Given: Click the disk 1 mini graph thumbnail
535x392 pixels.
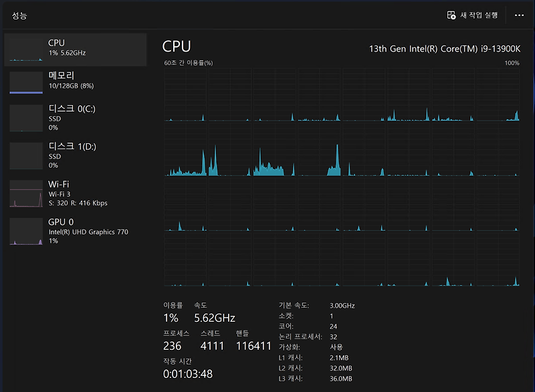Looking at the screenshot, I should pos(26,156).
